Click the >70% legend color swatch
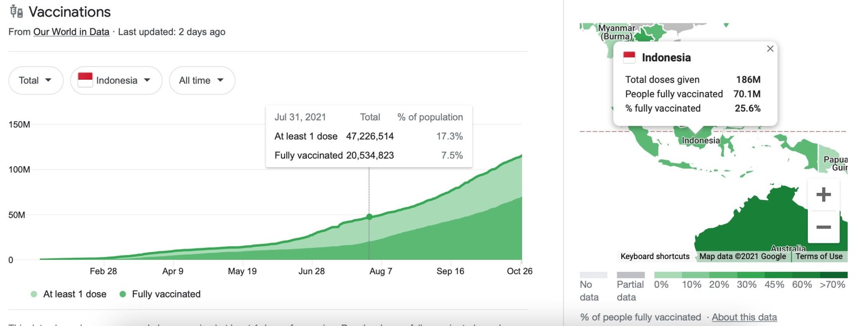Screen dimensions: 868x326 (834, 275)
